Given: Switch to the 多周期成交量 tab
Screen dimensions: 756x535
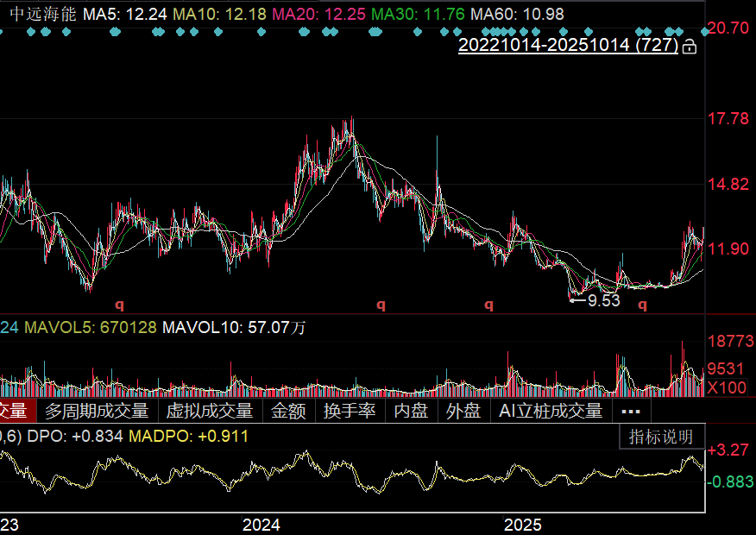Looking at the screenshot, I should click(97, 412).
